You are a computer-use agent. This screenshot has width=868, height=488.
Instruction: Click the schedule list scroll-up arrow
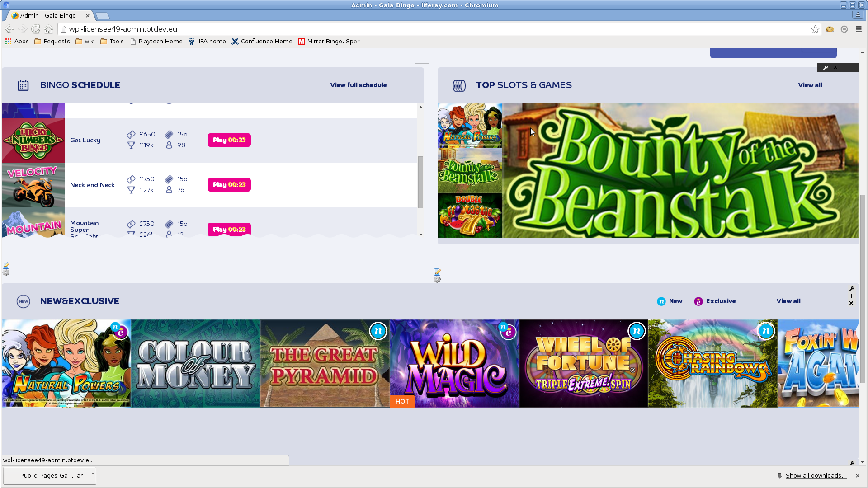(x=420, y=107)
